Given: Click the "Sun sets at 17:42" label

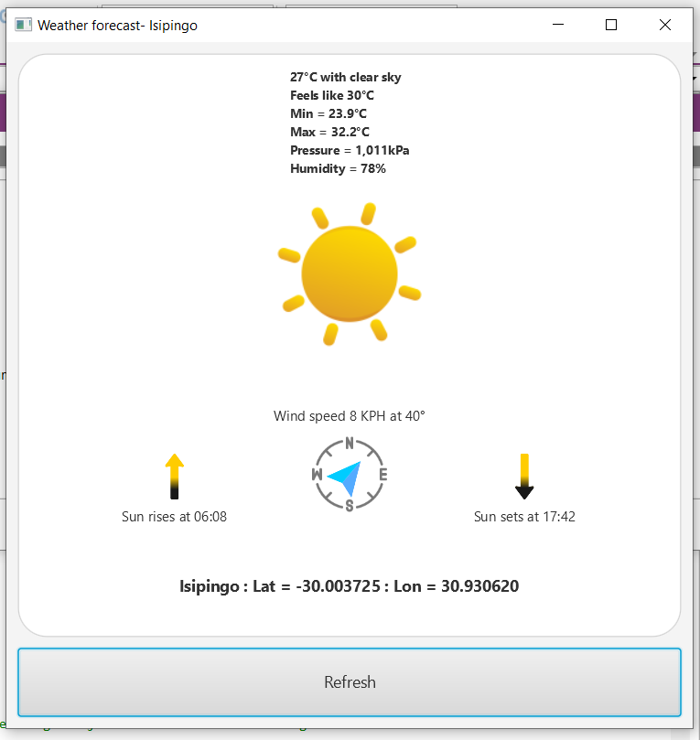Looking at the screenshot, I should (x=524, y=517).
